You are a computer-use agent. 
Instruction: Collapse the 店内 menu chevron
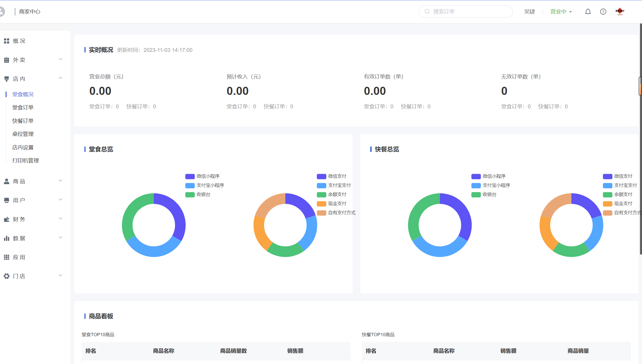coord(60,78)
